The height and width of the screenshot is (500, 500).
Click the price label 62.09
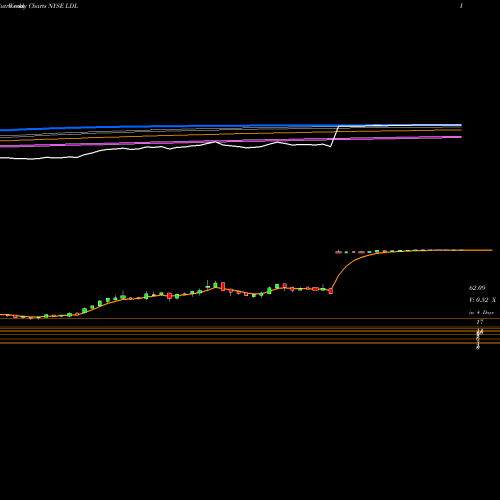[477, 288]
